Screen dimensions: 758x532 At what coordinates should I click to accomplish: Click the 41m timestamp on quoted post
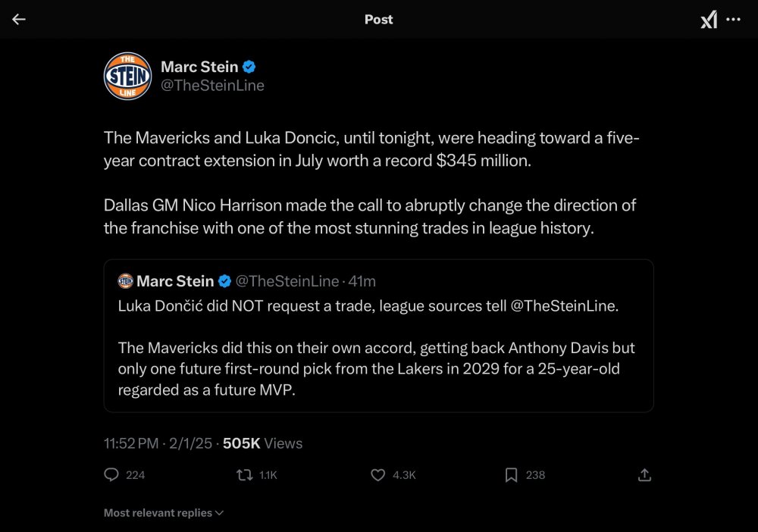coord(362,281)
